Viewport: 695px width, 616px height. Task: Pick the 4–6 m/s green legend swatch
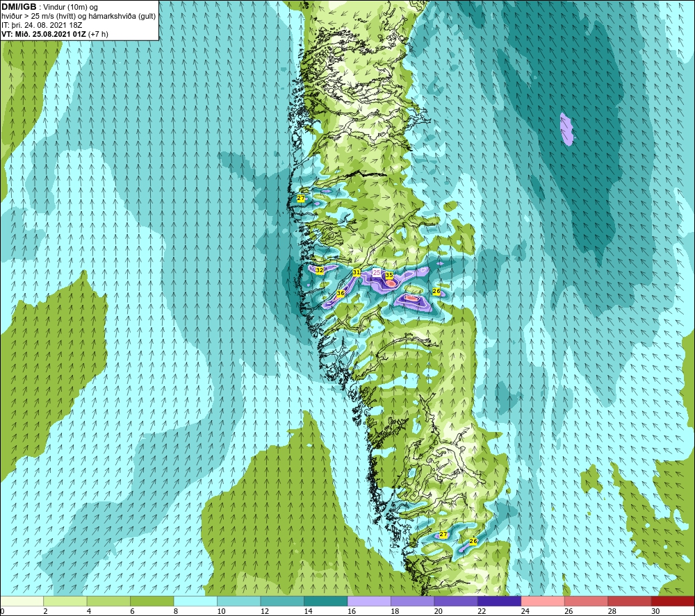click(x=108, y=601)
